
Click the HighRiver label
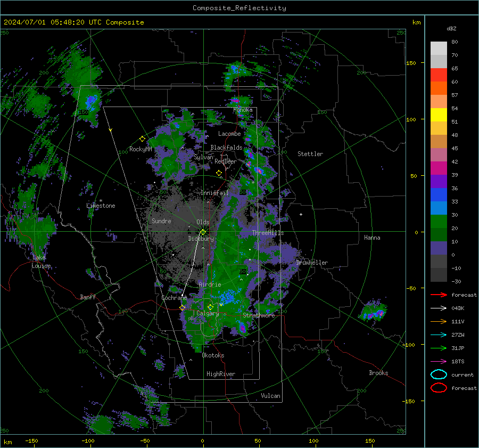coord(221,374)
